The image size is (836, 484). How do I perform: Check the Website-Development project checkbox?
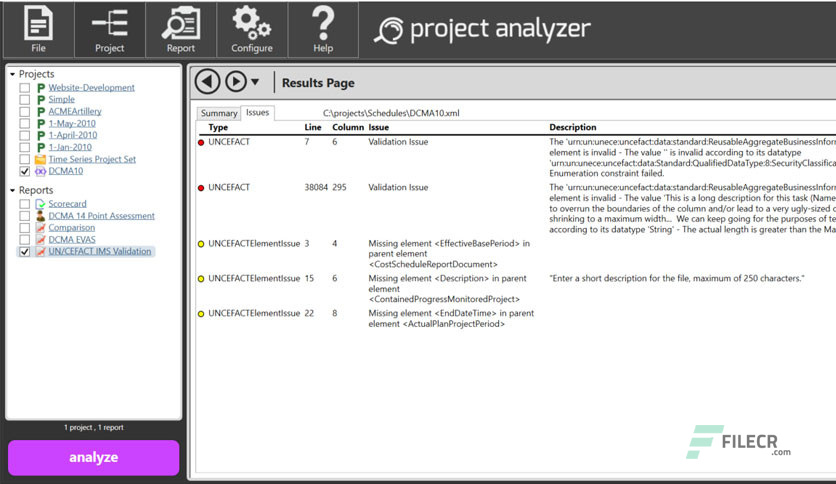(x=25, y=88)
